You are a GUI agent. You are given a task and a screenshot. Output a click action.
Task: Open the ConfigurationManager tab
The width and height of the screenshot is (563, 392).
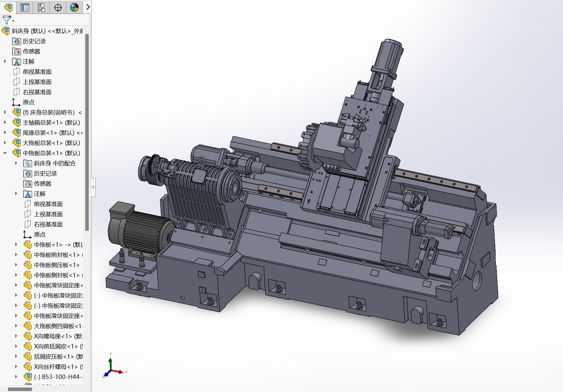[41, 7]
